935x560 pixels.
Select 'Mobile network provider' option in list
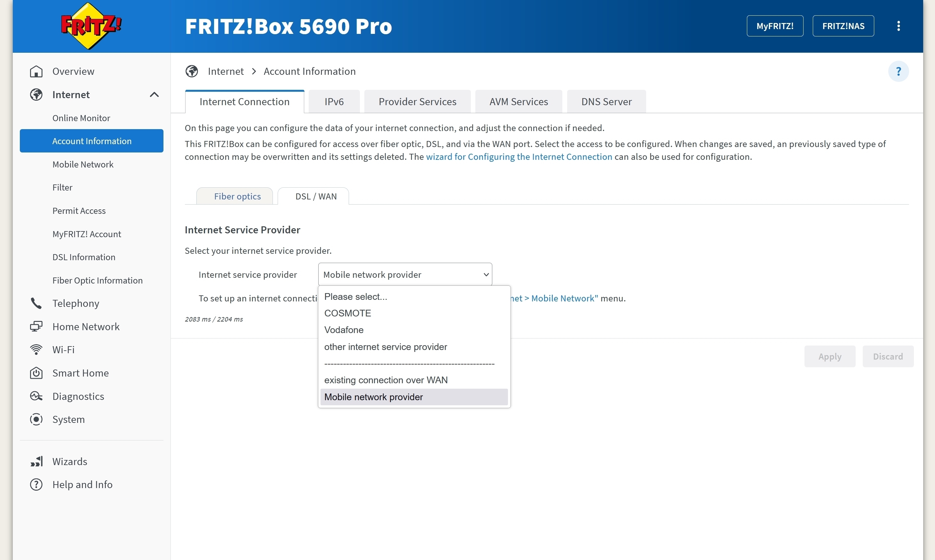click(x=414, y=397)
